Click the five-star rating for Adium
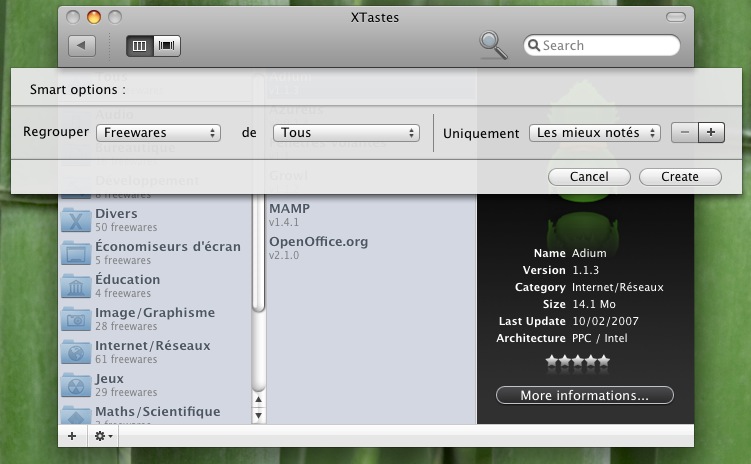Image resolution: width=751 pixels, height=464 pixels. tap(578, 361)
